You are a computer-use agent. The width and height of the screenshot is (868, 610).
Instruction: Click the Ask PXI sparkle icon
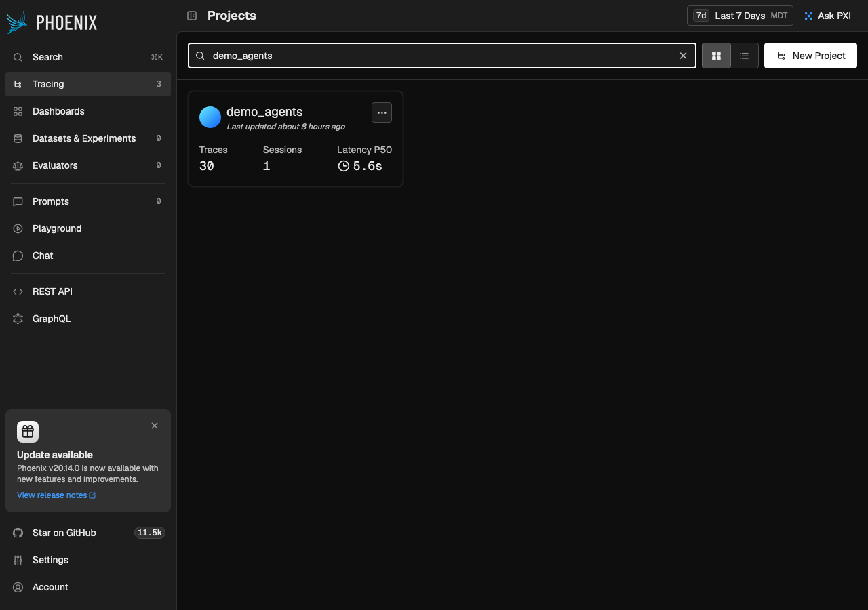[808, 16]
